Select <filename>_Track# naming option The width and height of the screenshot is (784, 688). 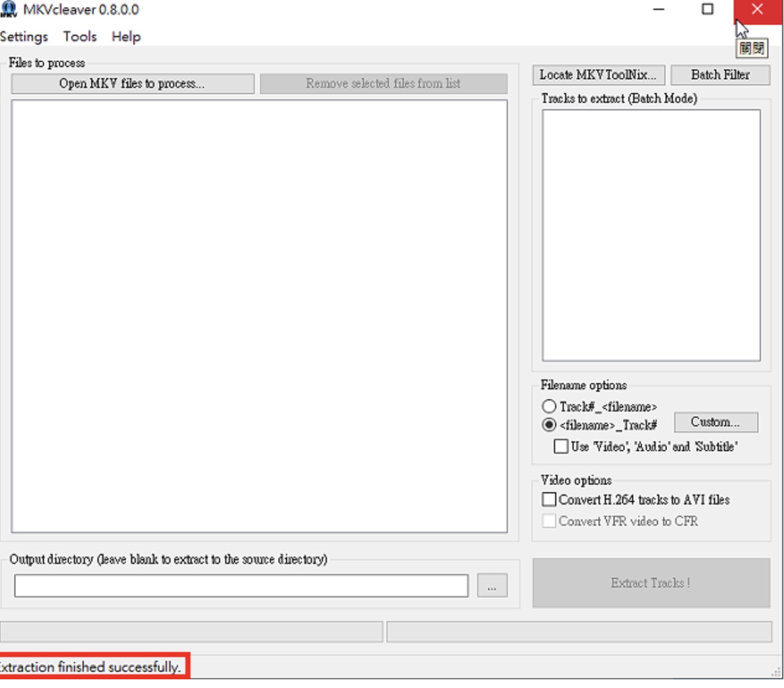[x=599, y=425]
